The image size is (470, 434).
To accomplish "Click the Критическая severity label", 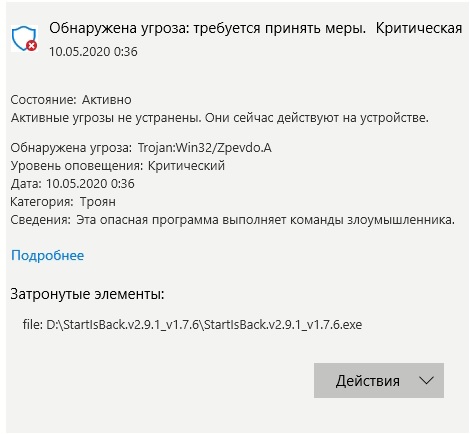I will [419, 29].
